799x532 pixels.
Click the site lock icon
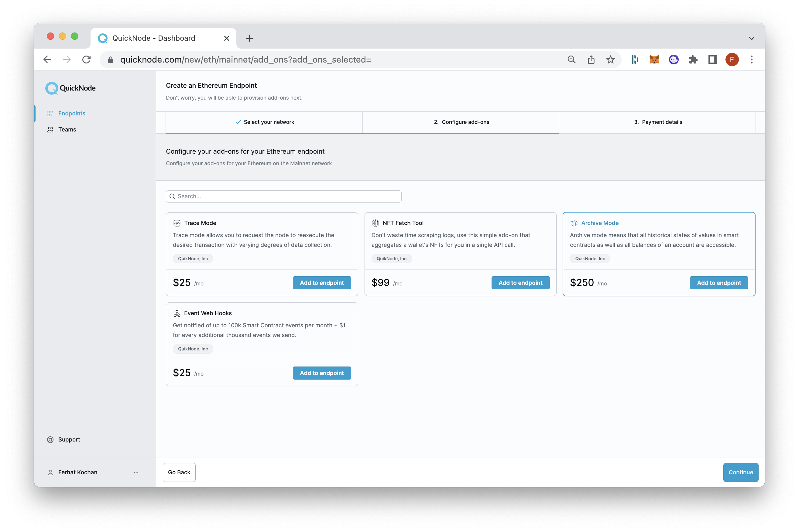point(110,60)
